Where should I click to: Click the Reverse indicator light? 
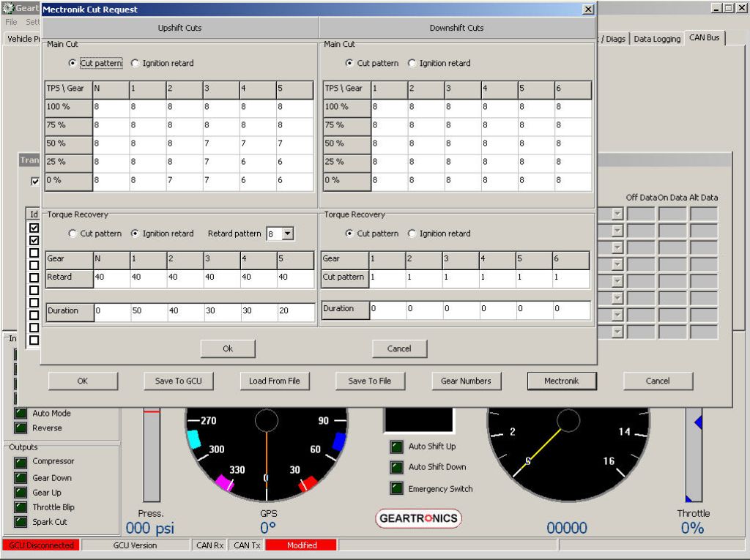(21, 428)
